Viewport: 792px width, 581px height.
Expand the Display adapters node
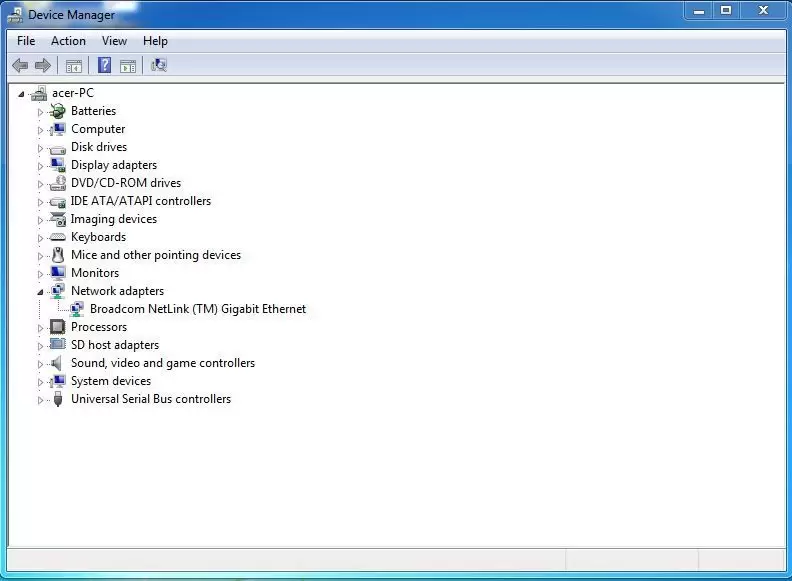click(40, 166)
